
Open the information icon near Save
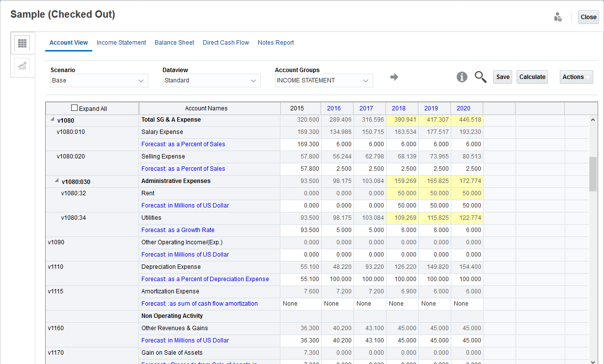click(462, 77)
